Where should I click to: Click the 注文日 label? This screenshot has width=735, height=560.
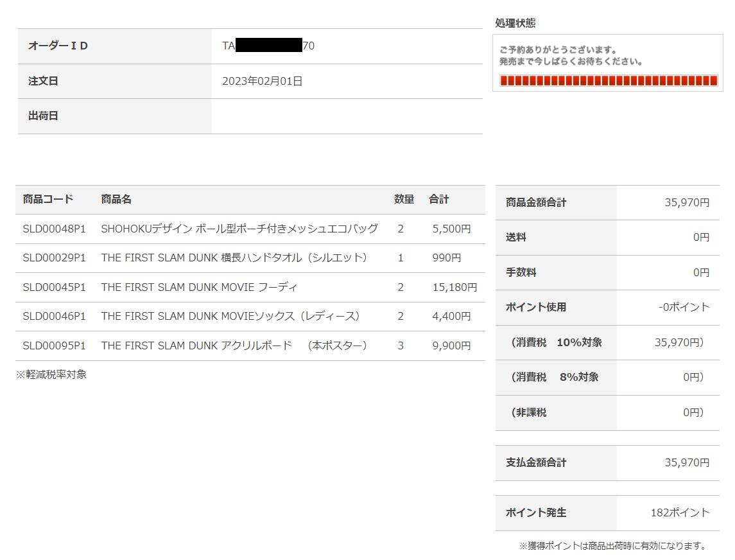43,81
